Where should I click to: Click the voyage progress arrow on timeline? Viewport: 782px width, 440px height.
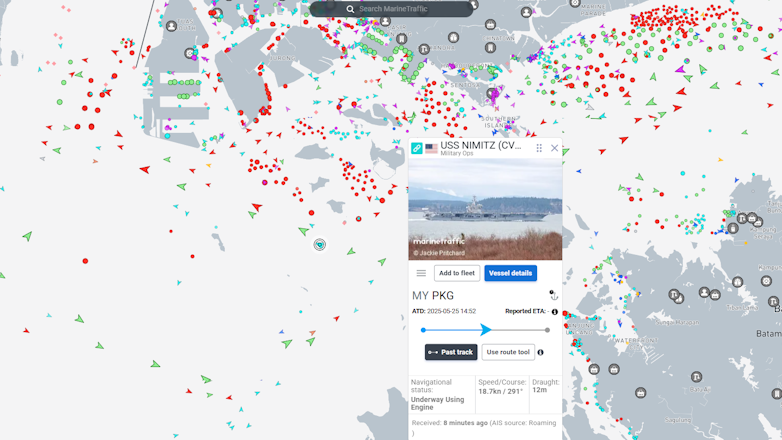(x=486, y=329)
